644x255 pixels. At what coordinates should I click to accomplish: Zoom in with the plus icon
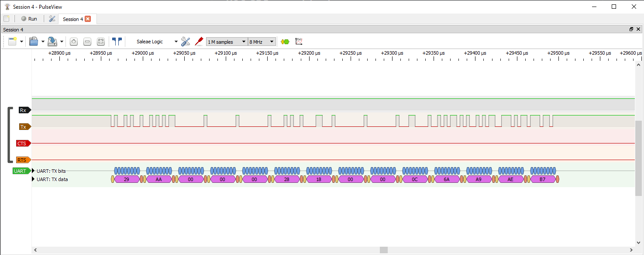74,42
